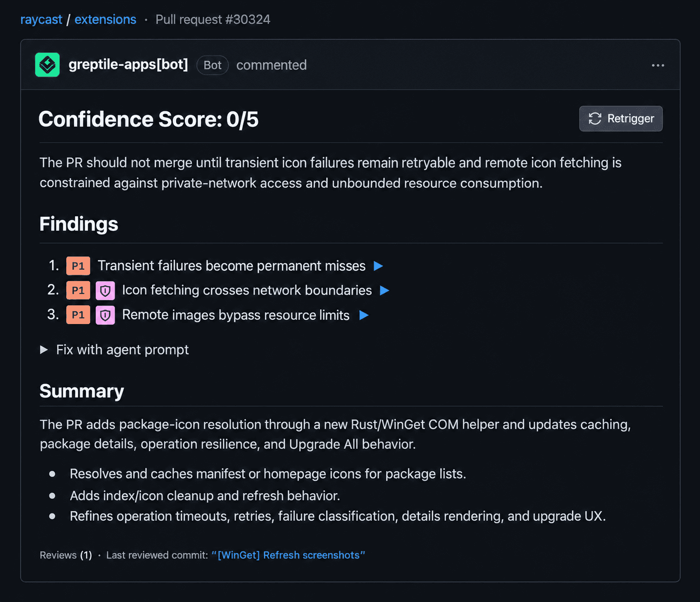Click the Retrigger button
The image size is (700, 602).
(x=621, y=119)
